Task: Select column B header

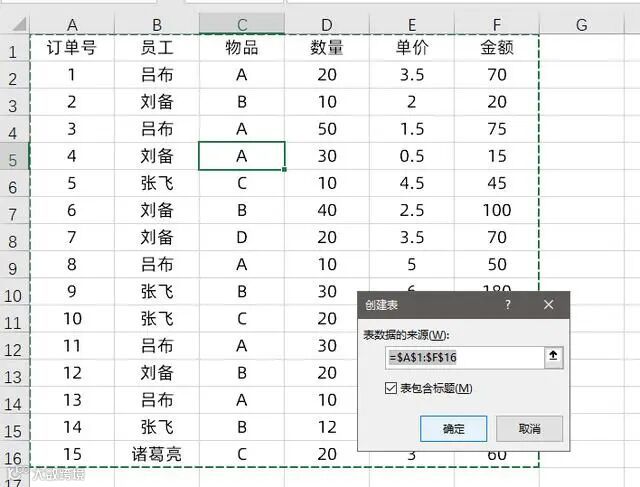Action: coord(157,24)
